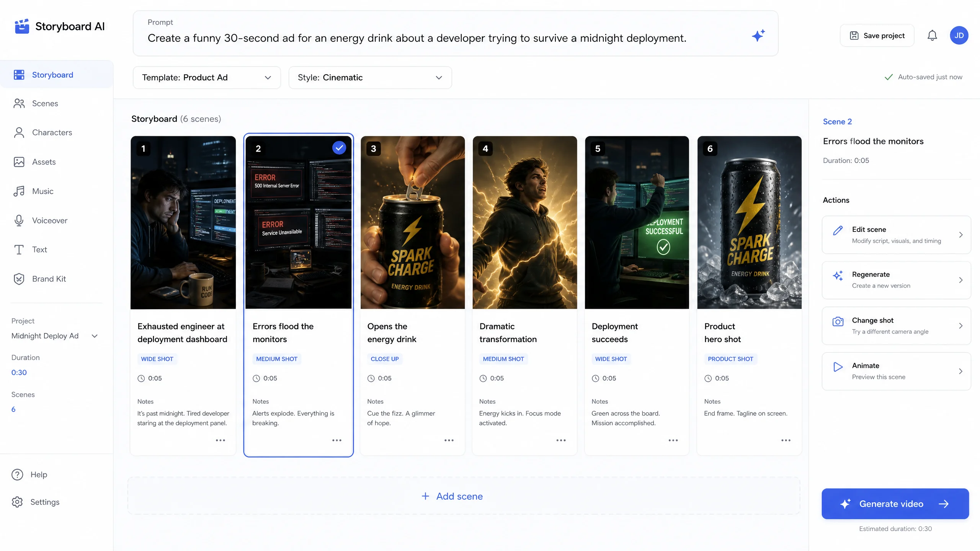Click Save project button

877,36
